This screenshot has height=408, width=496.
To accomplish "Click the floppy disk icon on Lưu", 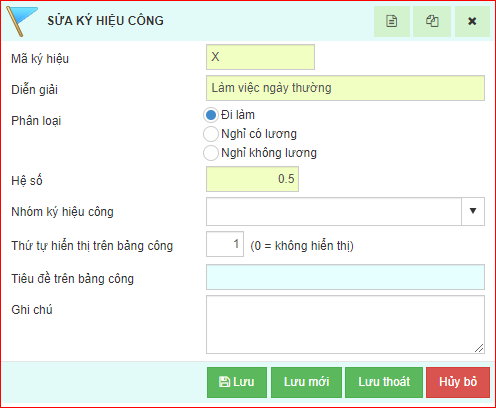I will [x=224, y=382].
